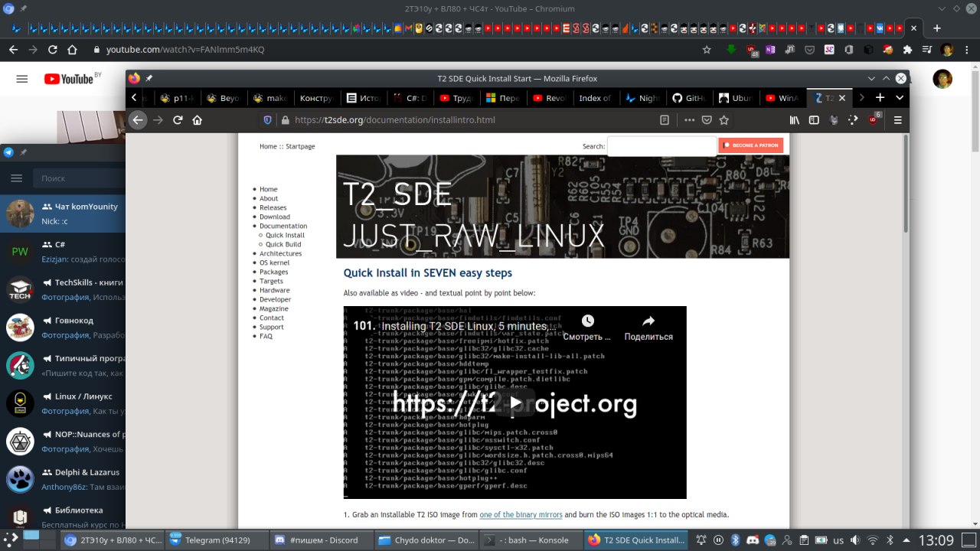Open uBlock Origin icon in Firefox toolbar

tap(873, 120)
